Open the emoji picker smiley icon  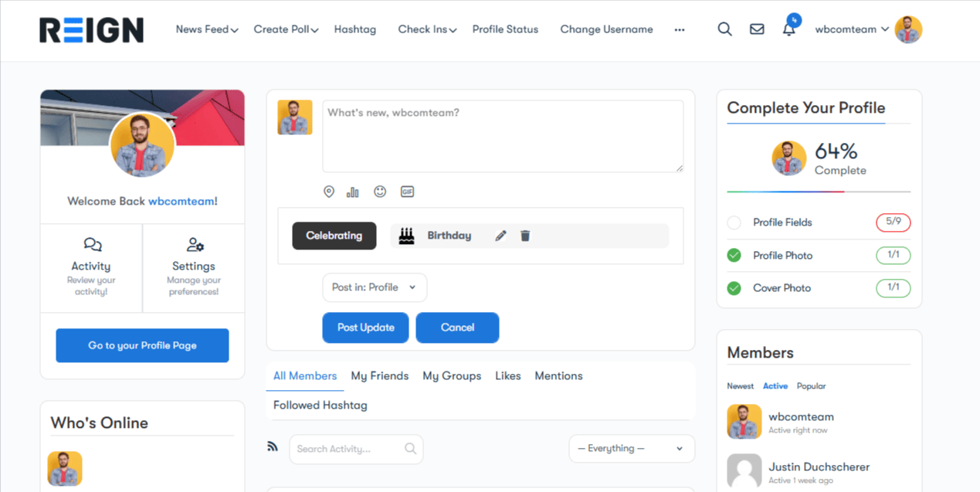[380, 192]
